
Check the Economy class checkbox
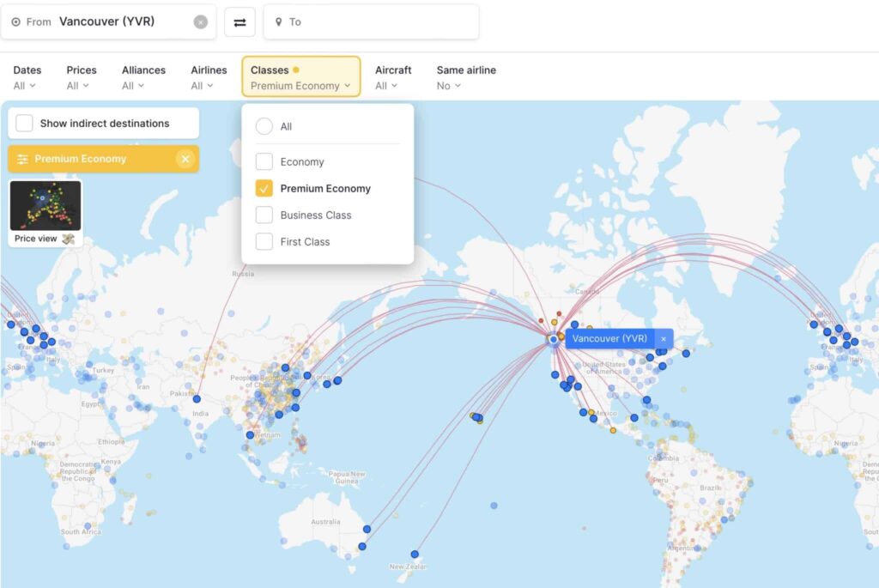pos(264,161)
